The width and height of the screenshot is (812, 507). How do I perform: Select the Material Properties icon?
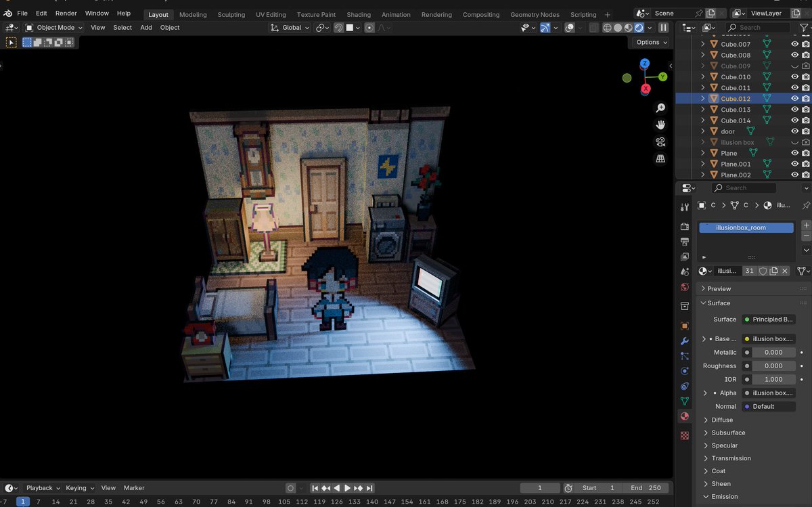pyautogui.click(x=684, y=417)
